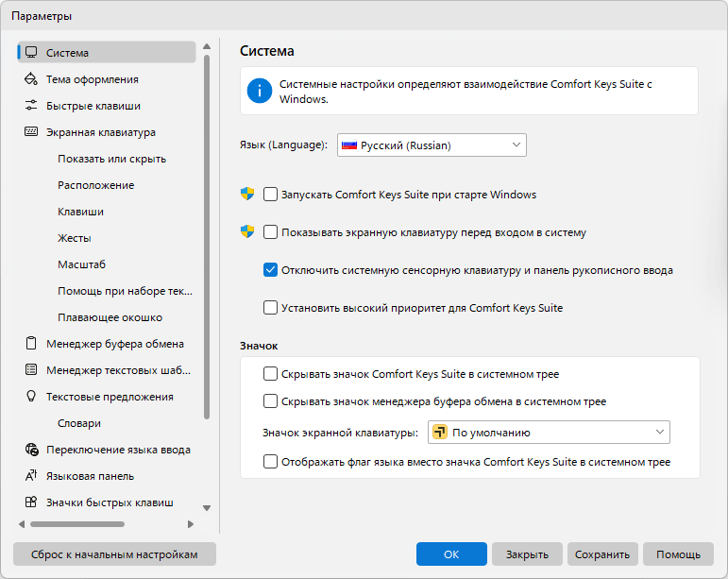Uncheck Отключить системную сенсорную клавиатуру
This screenshot has height=579, width=728.
click(x=270, y=270)
